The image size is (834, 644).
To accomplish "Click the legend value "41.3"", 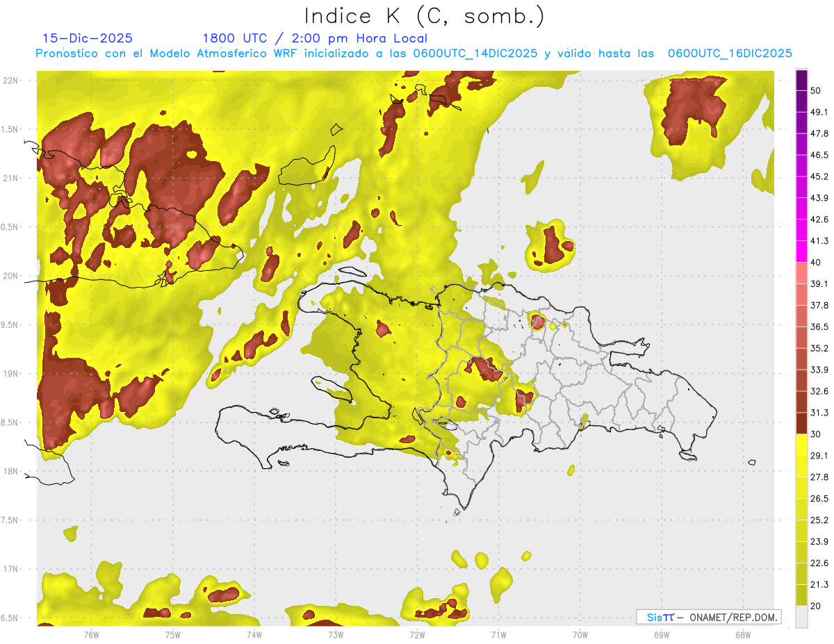I will point(819,241).
